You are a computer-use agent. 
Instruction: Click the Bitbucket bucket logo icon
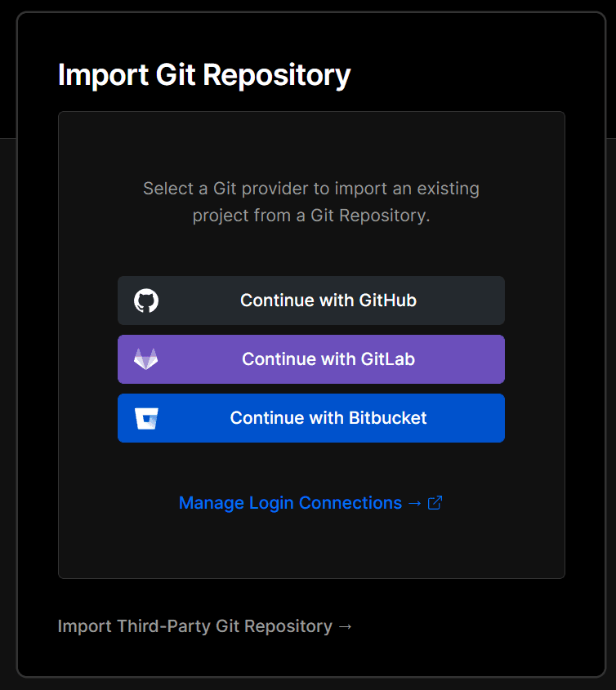tap(146, 418)
